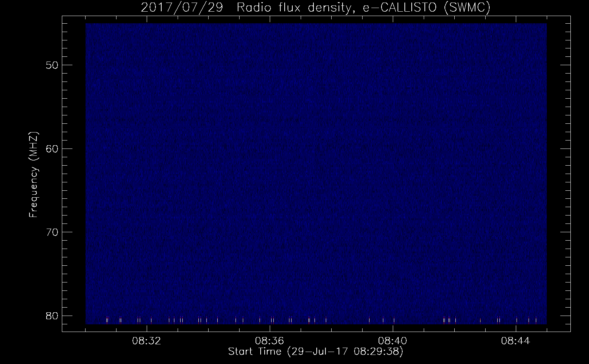Click the 08:32 time tick label
Screen dimensions: 589x364
(147, 341)
